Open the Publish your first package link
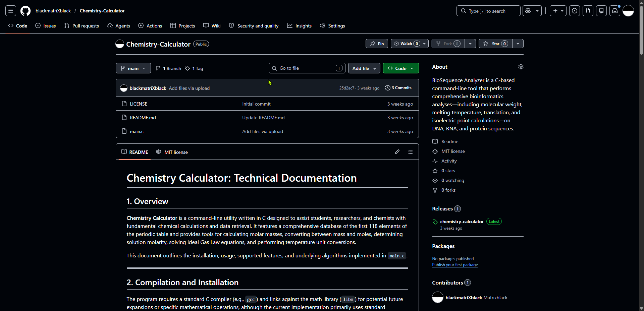 [455, 265]
